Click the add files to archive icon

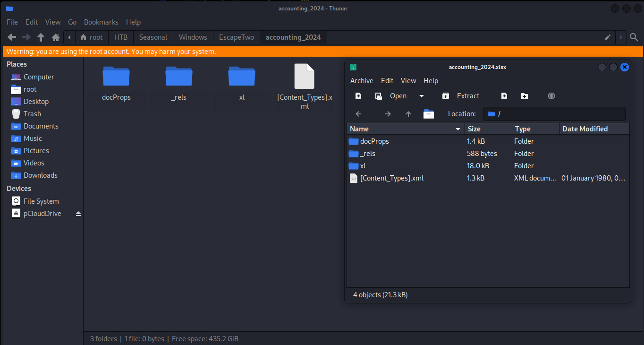point(504,96)
